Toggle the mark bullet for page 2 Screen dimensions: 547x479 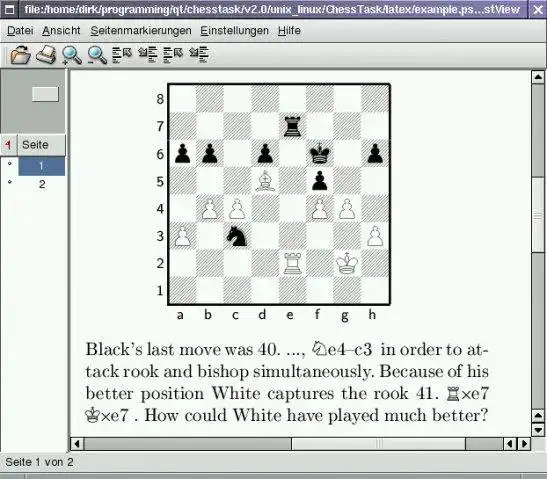(x=9, y=182)
